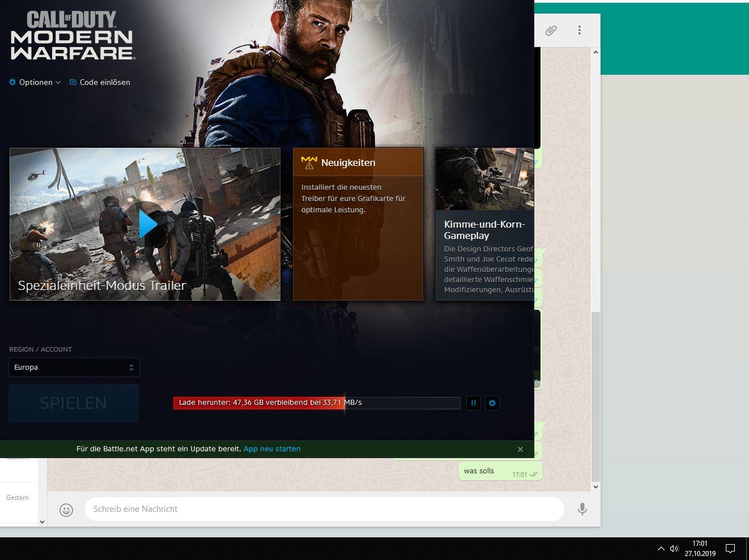Open the Neuigkeiten news card
This screenshot has height=560, width=749.
click(358, 224)
